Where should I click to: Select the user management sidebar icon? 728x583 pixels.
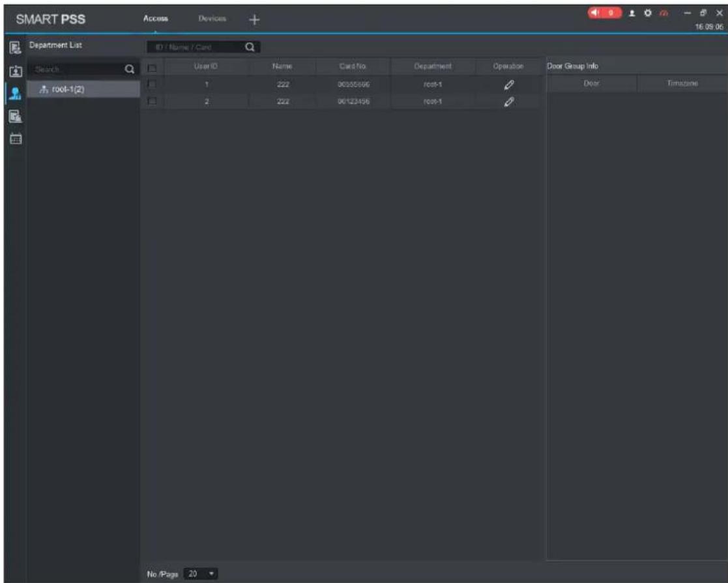(16, 94)
